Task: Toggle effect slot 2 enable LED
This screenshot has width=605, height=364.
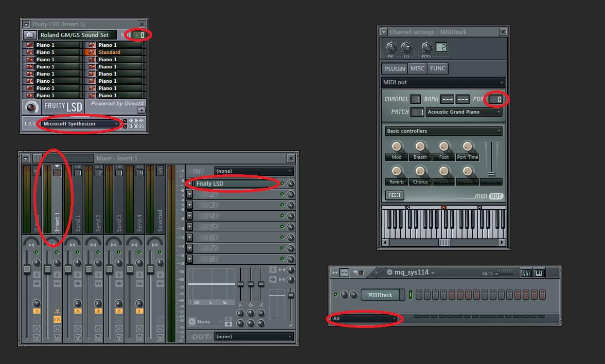Action: 282,194
